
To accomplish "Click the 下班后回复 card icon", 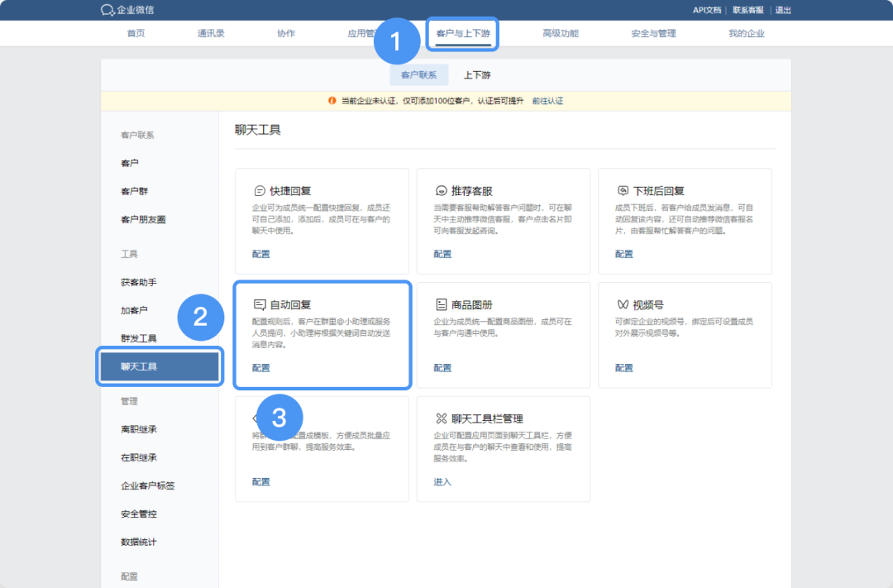I will 623,190.
